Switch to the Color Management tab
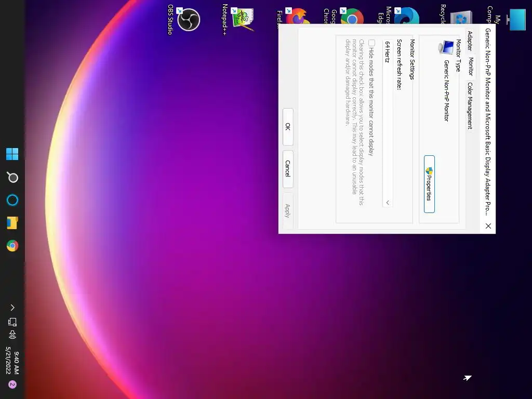The image size is (532, 399). 470,105
